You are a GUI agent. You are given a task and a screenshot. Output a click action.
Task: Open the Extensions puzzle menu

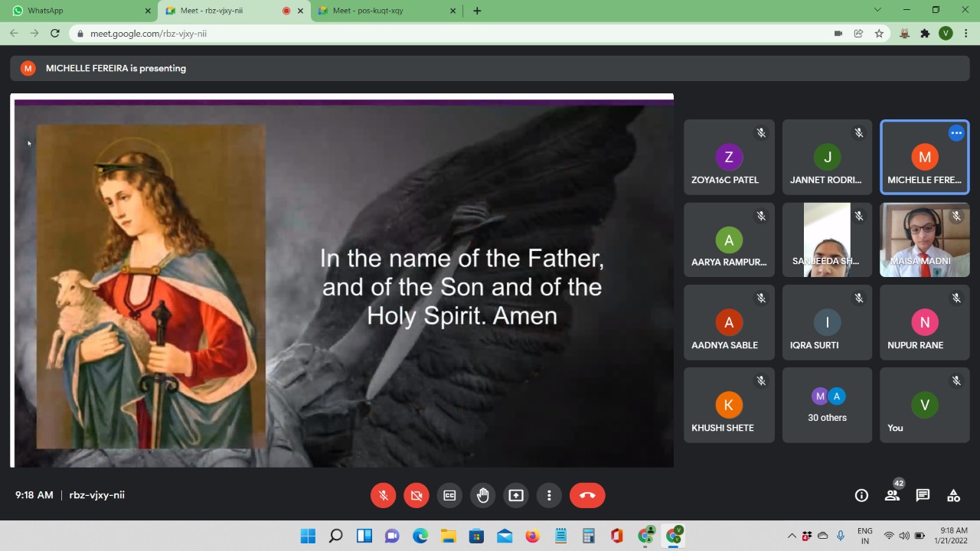[x=925, y=34]
